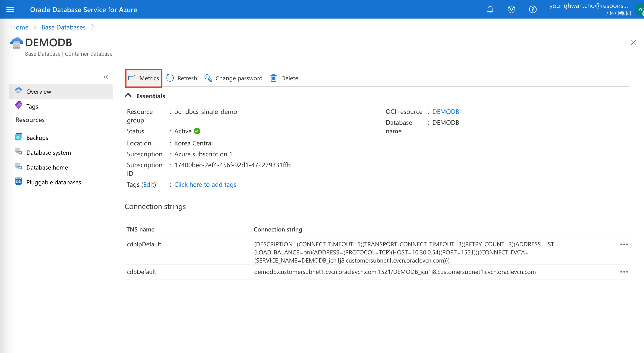Open the hamburger navigation menu
Viewport: 644px width, 353px height.
click(x=10, y=10)
